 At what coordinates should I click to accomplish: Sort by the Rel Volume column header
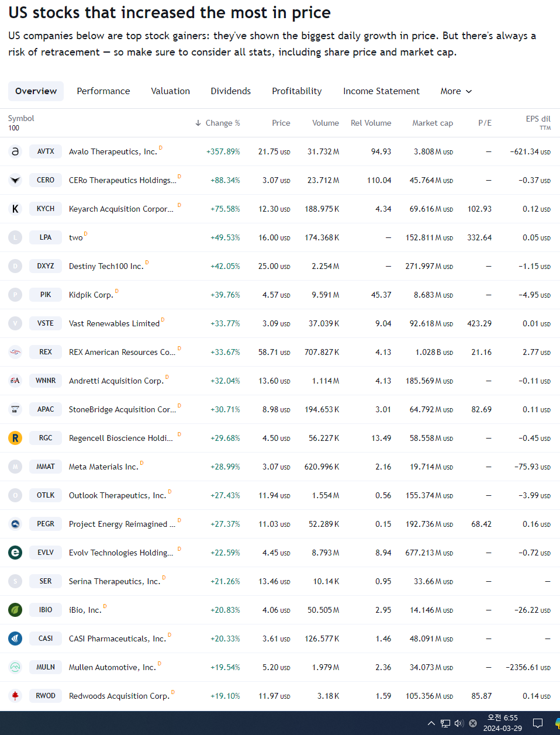(371, 123)
